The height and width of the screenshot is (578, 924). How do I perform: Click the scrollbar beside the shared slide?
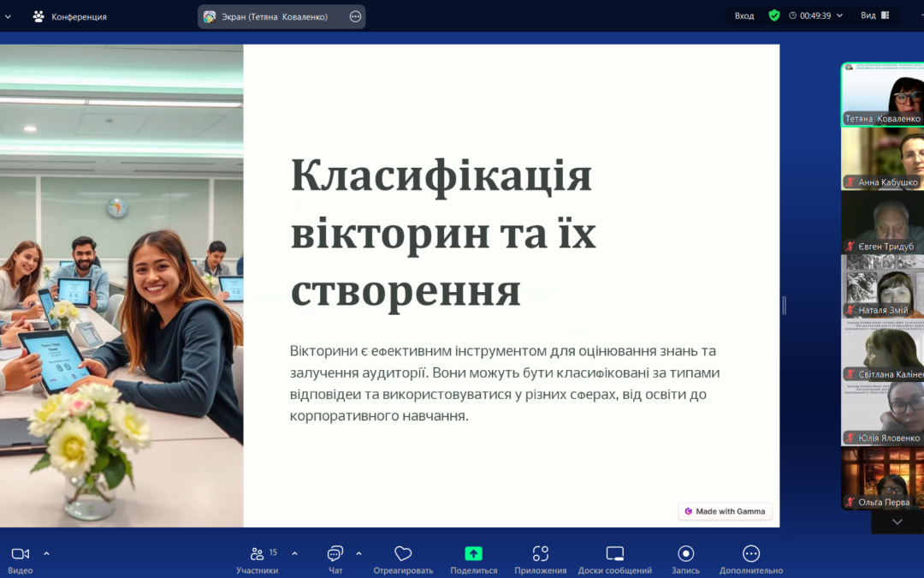point(783,307)
